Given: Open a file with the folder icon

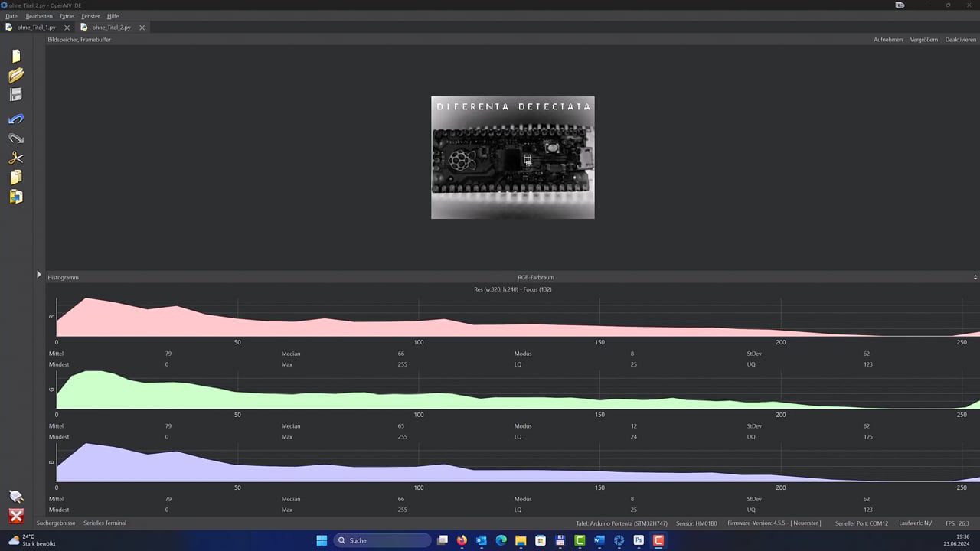Looking at the screenshot, I should (16, 75).
